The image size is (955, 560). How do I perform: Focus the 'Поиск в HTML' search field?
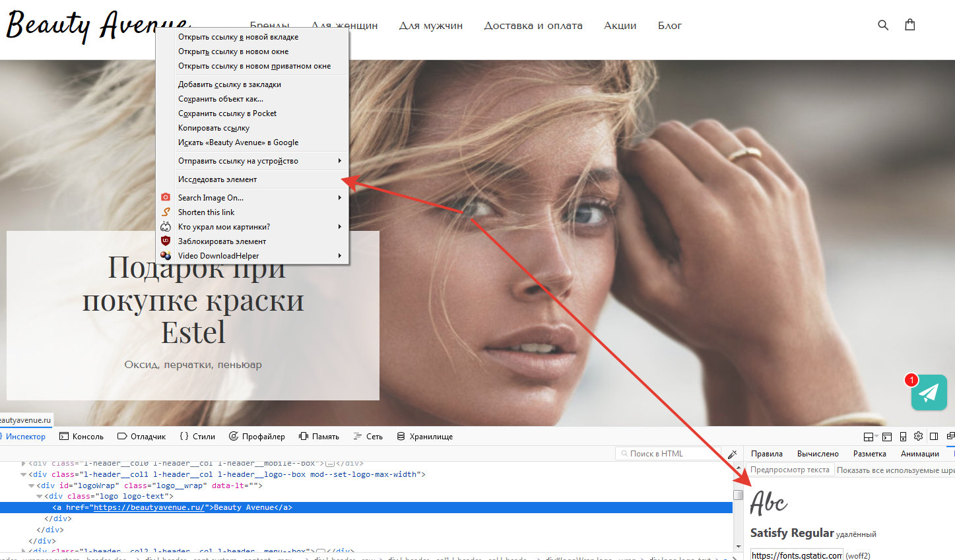click(668, 454)
